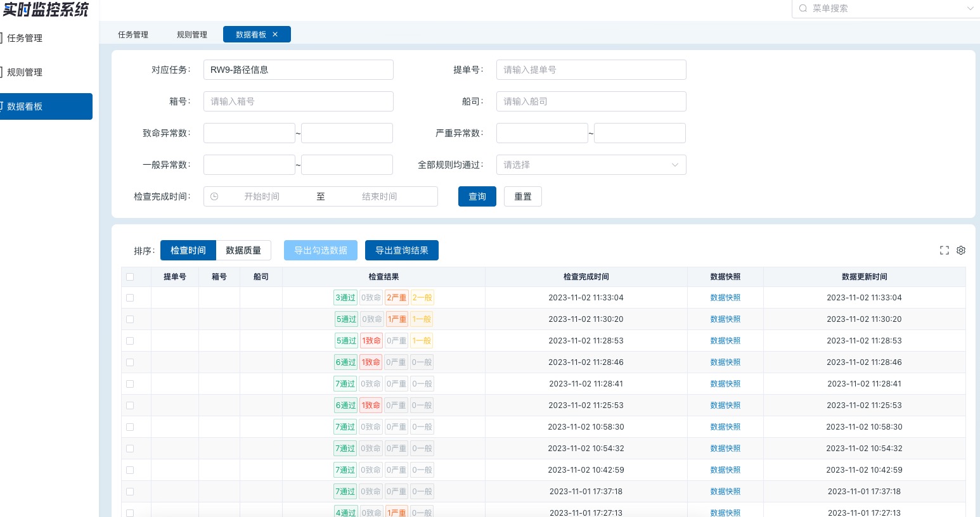Image resolution: width=980 pixels, height=517 pixels.
Task: Click the 严重异常数 minimum input
Action: click(x=542, y=133)
